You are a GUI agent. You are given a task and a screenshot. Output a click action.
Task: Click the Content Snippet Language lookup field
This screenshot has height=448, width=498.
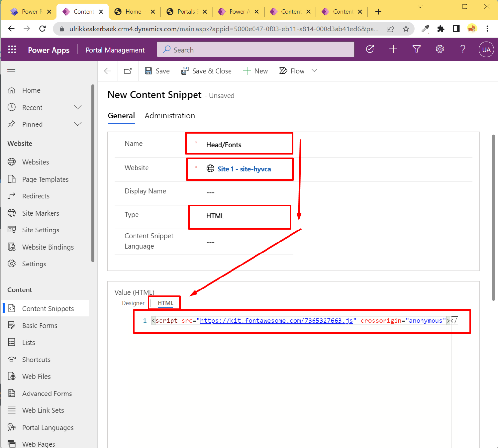[248, 242]
